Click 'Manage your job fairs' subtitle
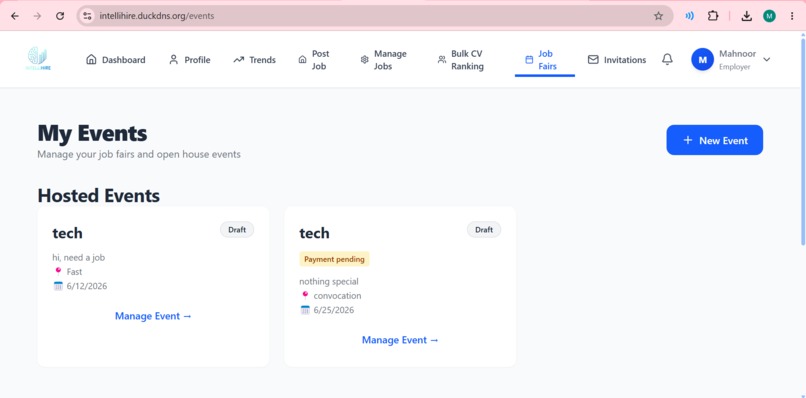 click(x=139, y=154)
